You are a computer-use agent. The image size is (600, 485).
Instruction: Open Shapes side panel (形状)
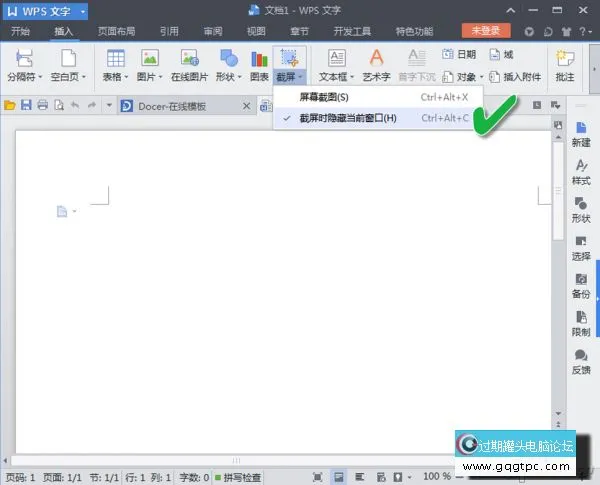pyautogui.click(x=581, y=210)
